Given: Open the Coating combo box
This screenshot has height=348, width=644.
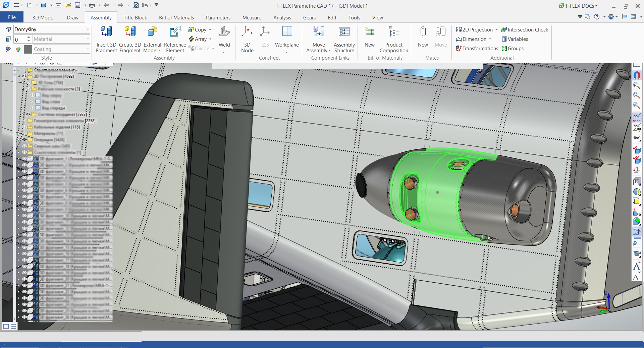Looking at the screenshot, I should coord(62,49).
